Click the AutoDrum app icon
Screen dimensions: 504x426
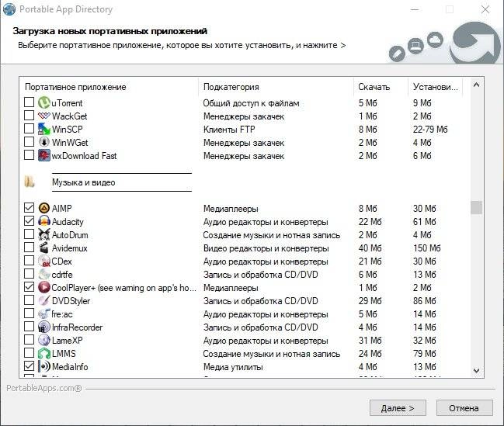click(x=44, y=234)
